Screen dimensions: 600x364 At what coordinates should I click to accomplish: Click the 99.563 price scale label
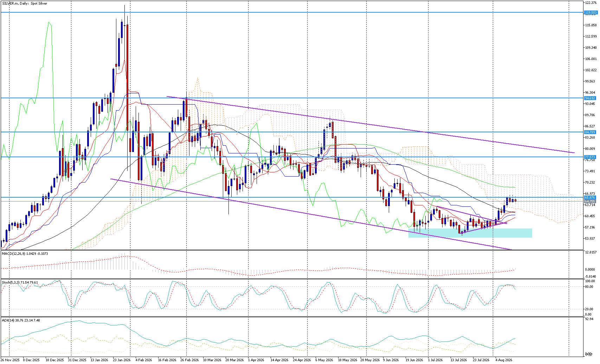590,81
